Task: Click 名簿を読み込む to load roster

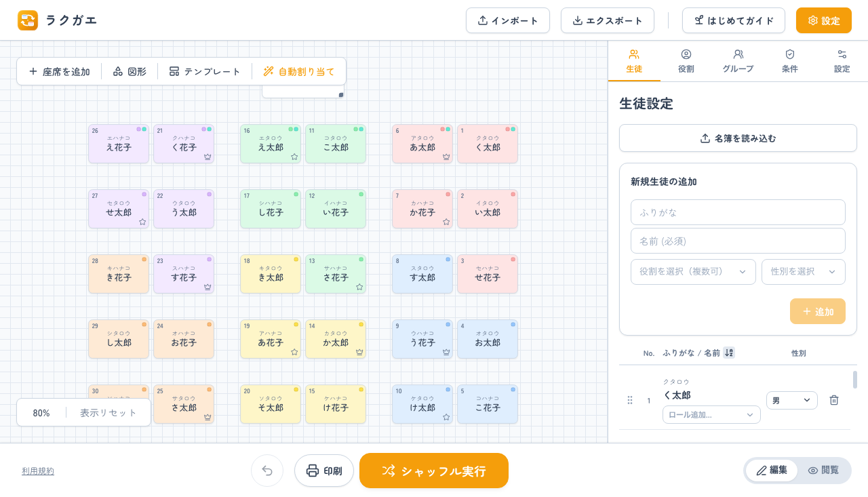Action: pos(738,138)
